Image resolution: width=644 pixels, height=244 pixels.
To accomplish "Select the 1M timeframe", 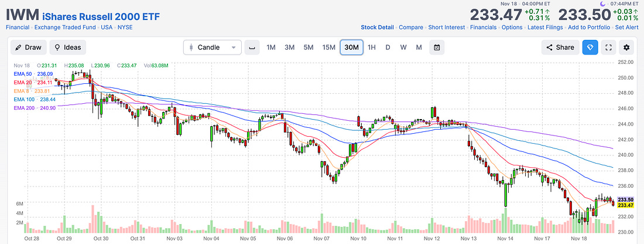I will (x=271, y=48).
